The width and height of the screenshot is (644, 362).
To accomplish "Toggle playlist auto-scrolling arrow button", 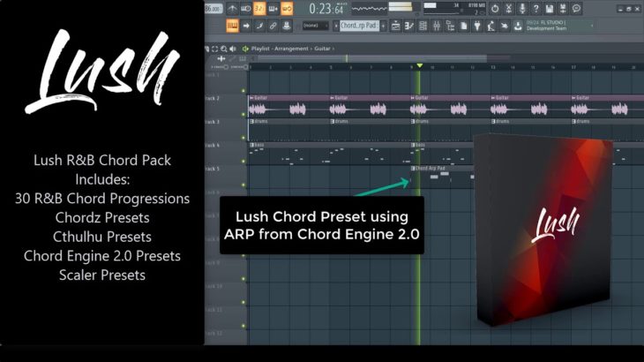I will 246,26.
